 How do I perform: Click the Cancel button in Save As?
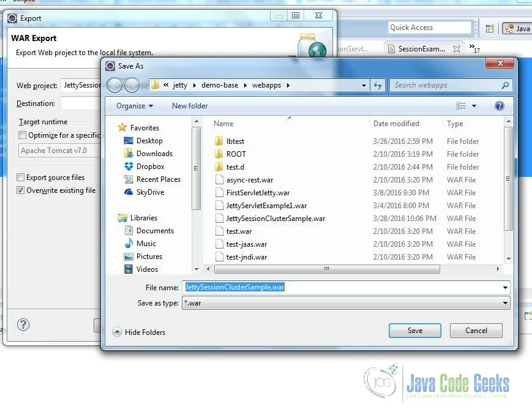[476, 330]
